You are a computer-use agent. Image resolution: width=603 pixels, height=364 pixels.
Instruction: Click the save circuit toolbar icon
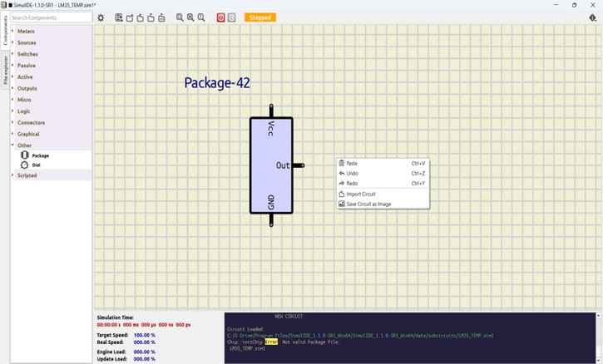tap(141, 17)
